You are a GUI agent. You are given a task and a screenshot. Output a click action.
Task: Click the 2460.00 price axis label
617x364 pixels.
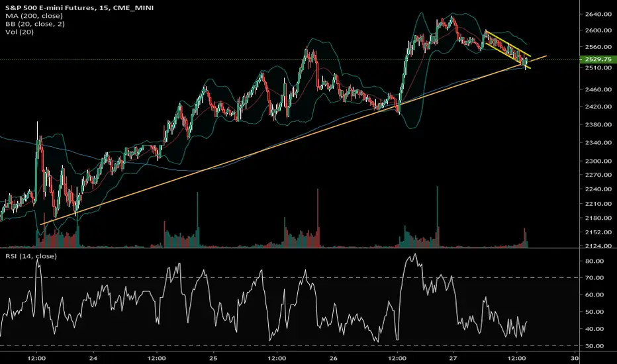598,89
